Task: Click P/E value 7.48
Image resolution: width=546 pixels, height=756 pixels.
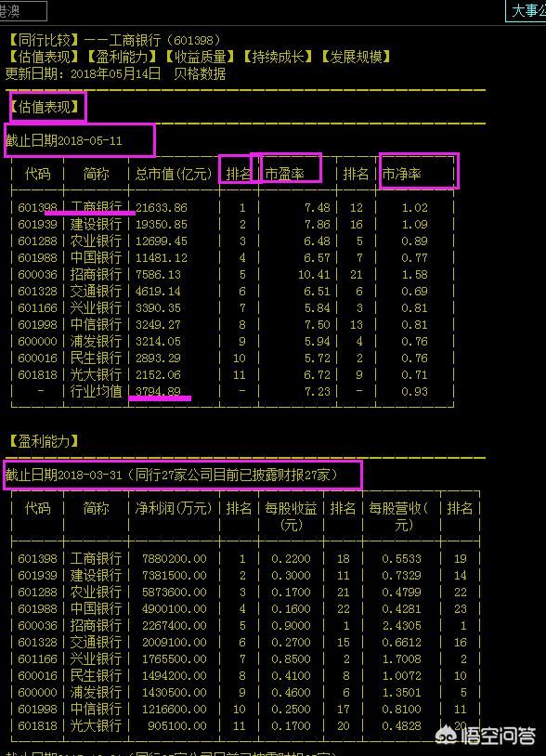Action: [318, 208]
